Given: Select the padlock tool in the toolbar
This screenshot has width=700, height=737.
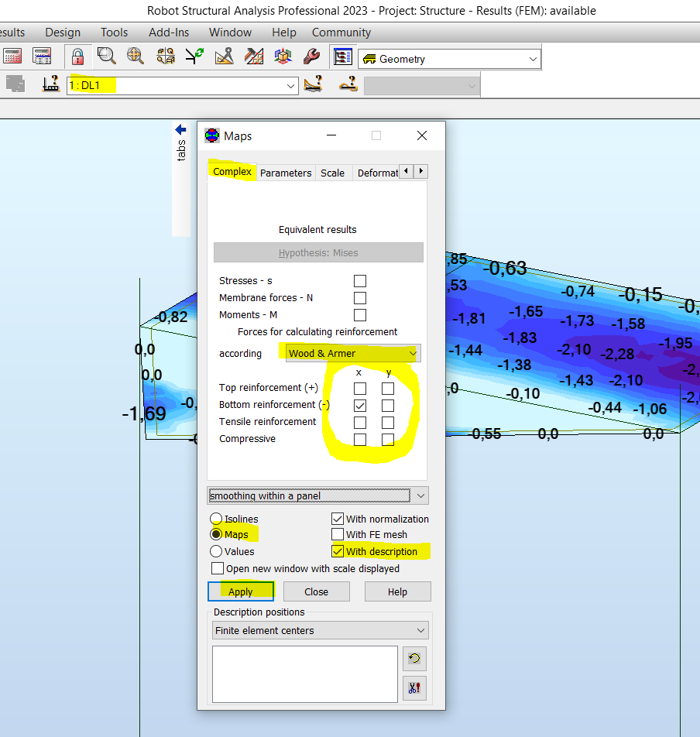Looking at the screenshot, I should [x=77, y=56].
